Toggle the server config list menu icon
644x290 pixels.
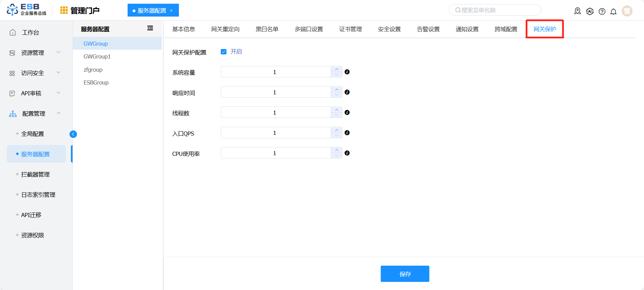pyautogui.click(x=150, y=28)
